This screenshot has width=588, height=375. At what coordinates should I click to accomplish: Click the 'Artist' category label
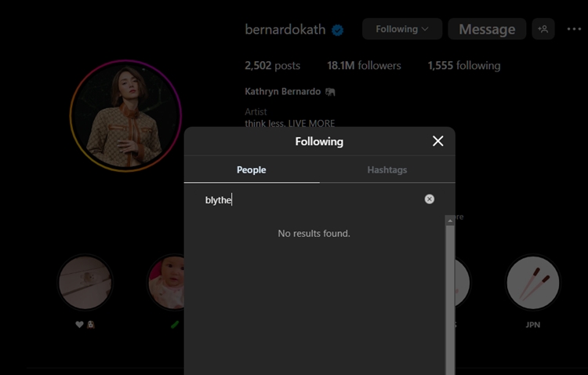pos(256,112)
